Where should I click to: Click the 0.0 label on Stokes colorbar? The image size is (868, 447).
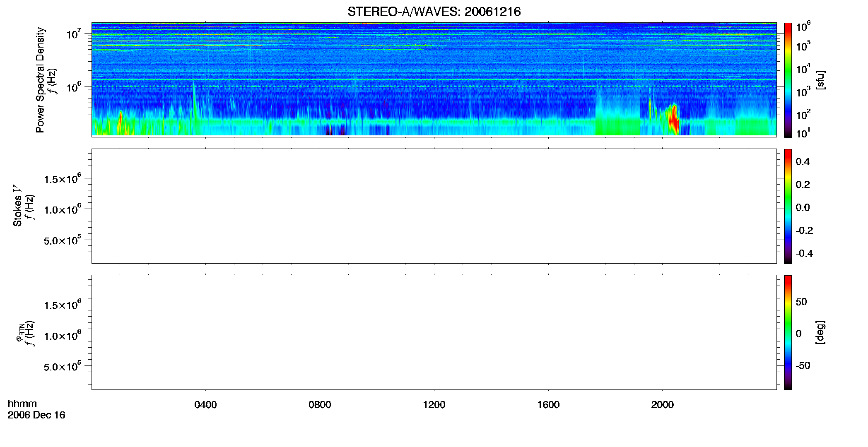[803, 208]
